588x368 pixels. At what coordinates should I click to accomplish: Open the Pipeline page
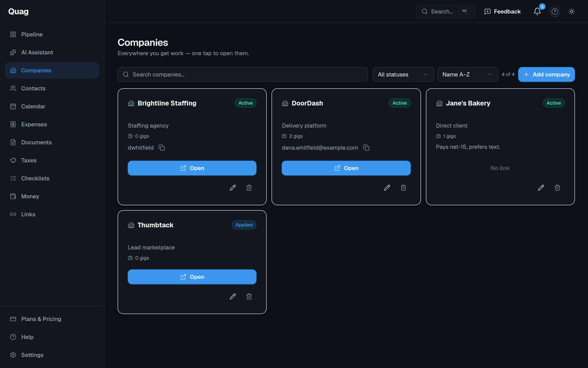click(52, 34)
